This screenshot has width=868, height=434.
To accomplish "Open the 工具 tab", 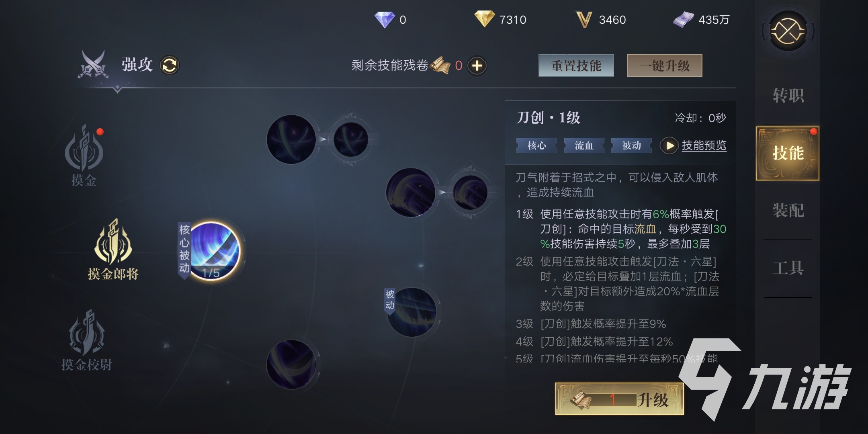I will tap(788, 268).
